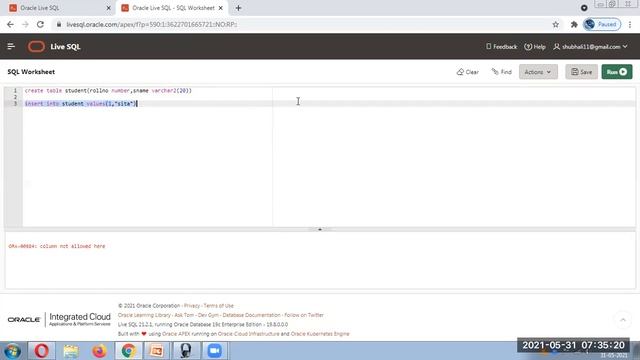Click the Paused profile button

point(602,24)
